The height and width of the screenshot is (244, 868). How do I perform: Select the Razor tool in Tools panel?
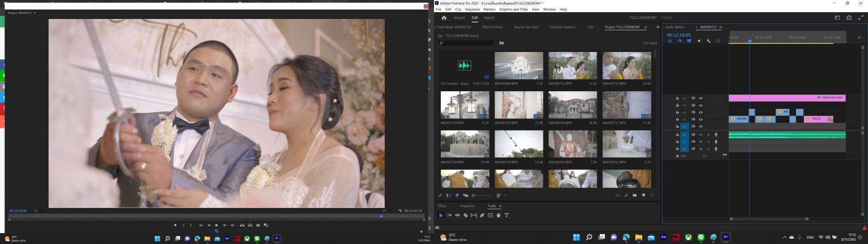click(465, 216)
